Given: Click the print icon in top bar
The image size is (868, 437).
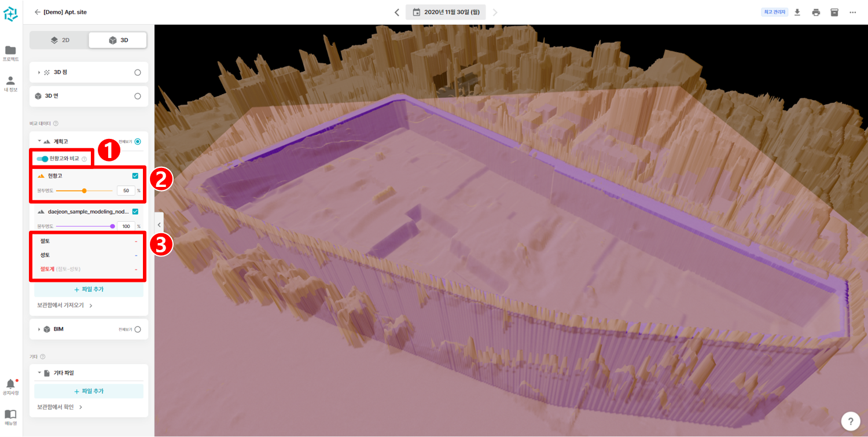Looking at the screenshot, I should pyautogui.click(x=816, y=12).
